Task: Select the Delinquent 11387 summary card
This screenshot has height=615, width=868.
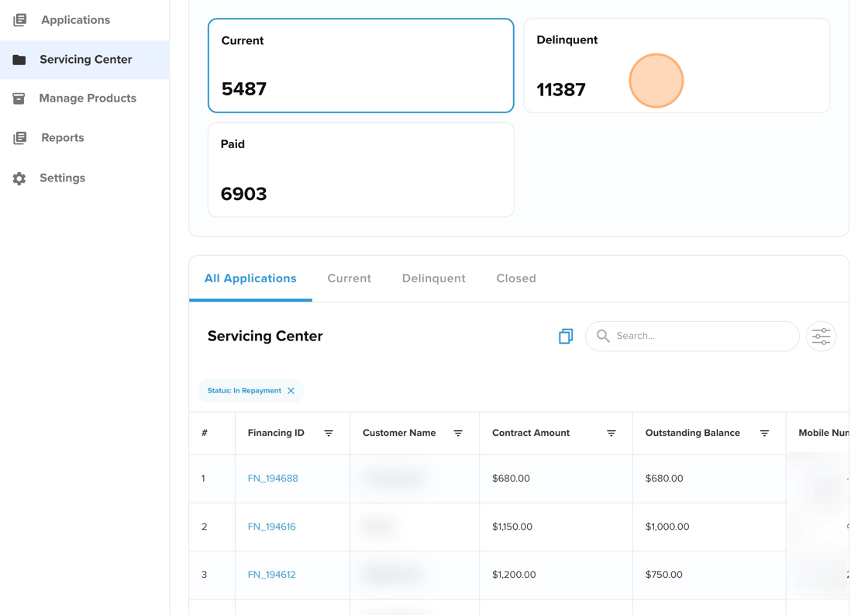Action: [x=677, y=65]
